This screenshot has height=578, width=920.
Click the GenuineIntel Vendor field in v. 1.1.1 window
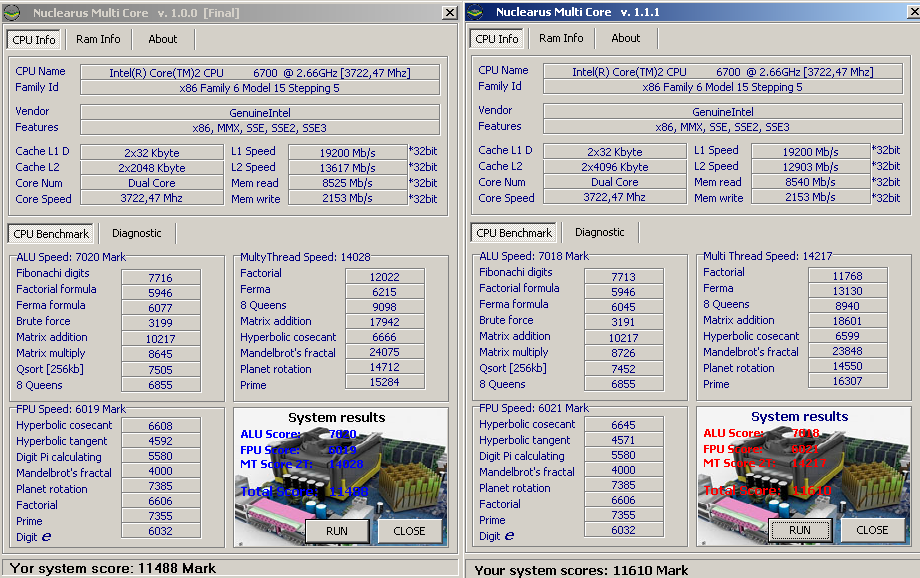click(x=723, y=111)
